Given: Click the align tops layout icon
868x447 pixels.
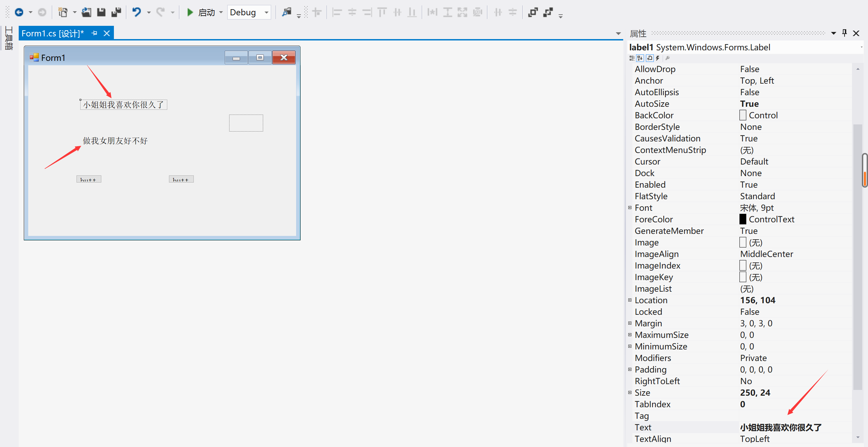Looking at the screenshot, I should [382, 13].
